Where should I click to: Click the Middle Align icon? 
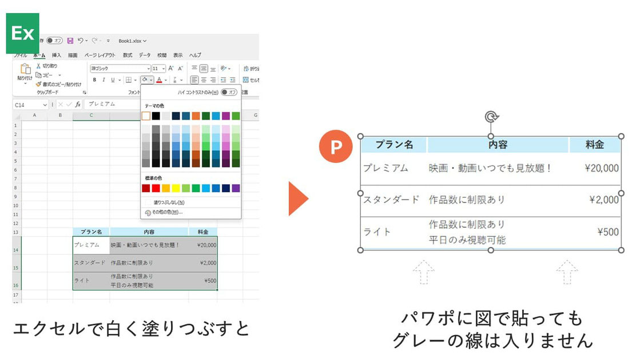click(204, 68)
